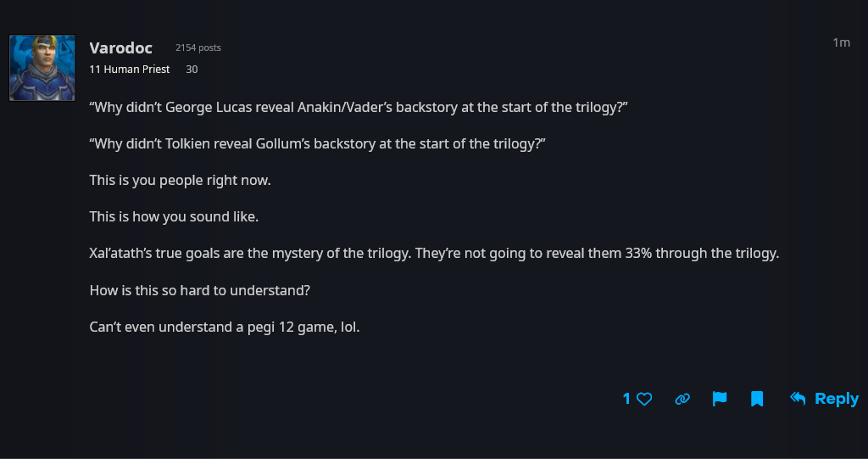This screenshot has width=868, height=459.
Task: Click the pegi 12 game sentence
Action: [225, 327]
